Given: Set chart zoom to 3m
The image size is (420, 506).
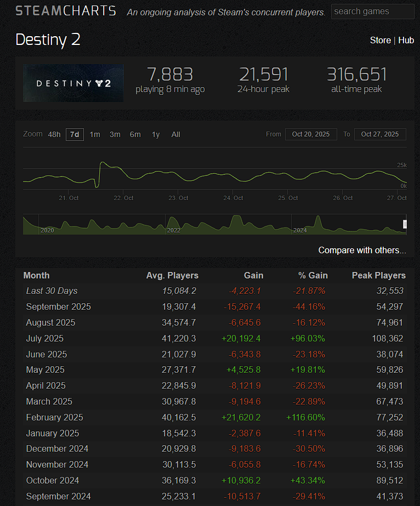Looking at the screenshot, I should click(115, 134).
